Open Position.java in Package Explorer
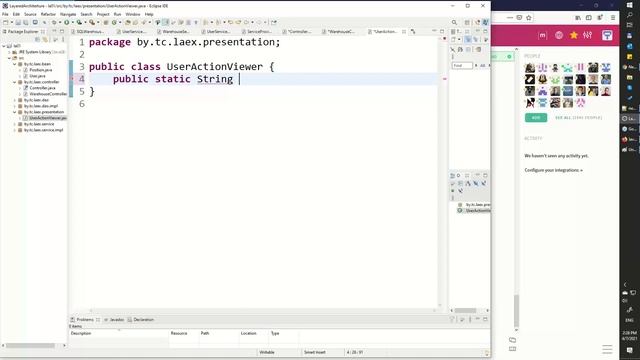 pyautogui.click(x=40, y=70)
